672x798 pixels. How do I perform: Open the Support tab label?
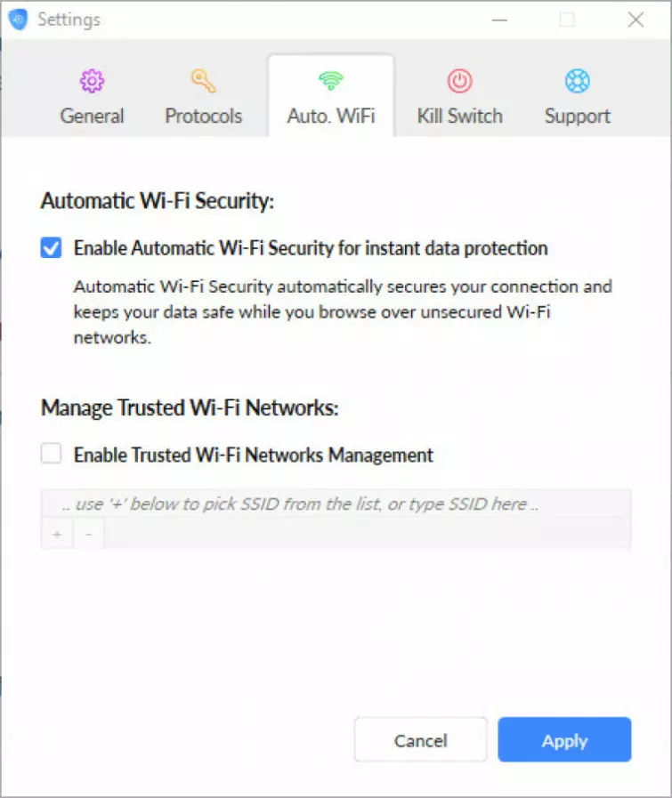[577, 117]
